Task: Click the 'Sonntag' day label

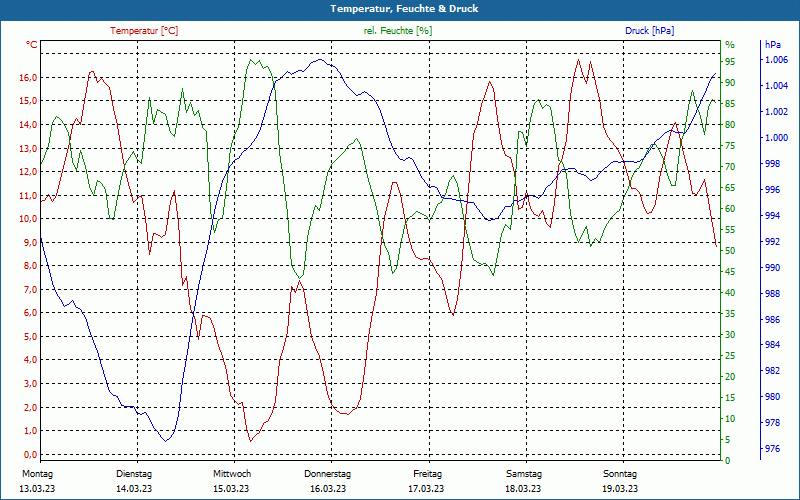Action: (x=620, y=474)
